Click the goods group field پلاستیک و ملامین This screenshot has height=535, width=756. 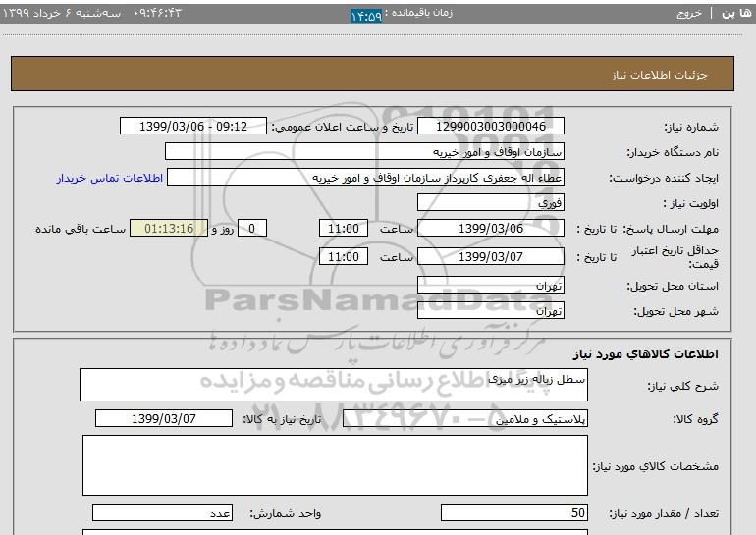[x=465, y=419]
